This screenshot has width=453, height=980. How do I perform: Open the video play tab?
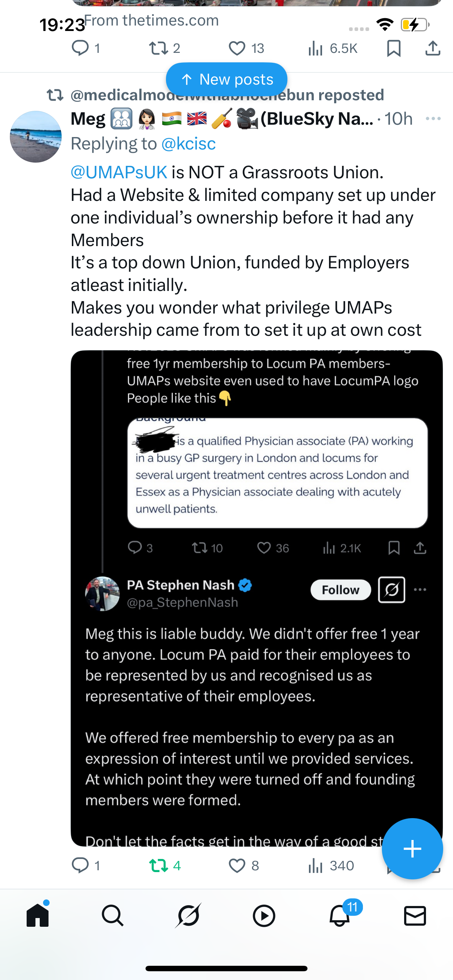(264, 915)
